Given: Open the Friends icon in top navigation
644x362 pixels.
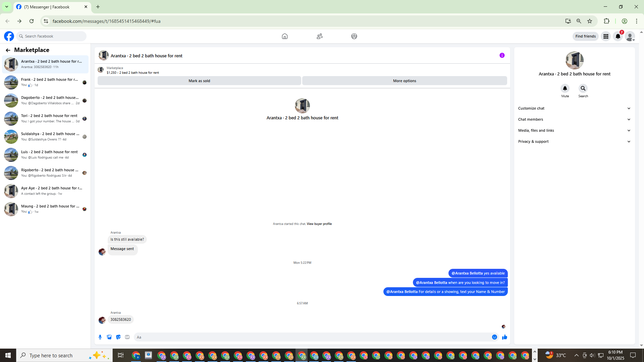Looking at the screenshot, I should click(x=320, y=36).
